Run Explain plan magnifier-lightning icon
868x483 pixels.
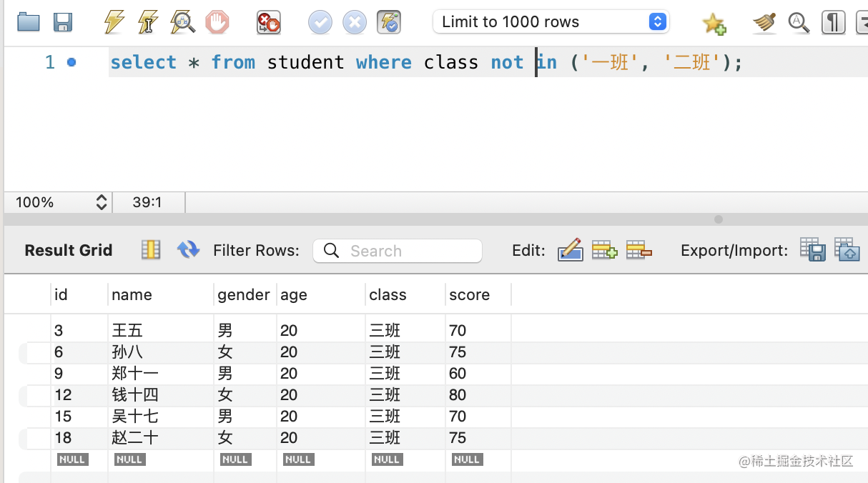pos(183,22)
